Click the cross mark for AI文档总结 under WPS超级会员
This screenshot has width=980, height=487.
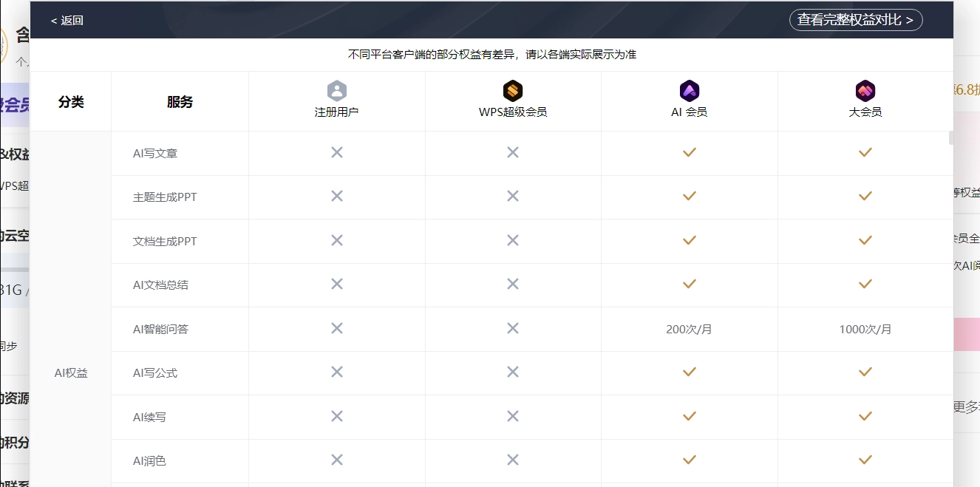[x=513, y=284]
